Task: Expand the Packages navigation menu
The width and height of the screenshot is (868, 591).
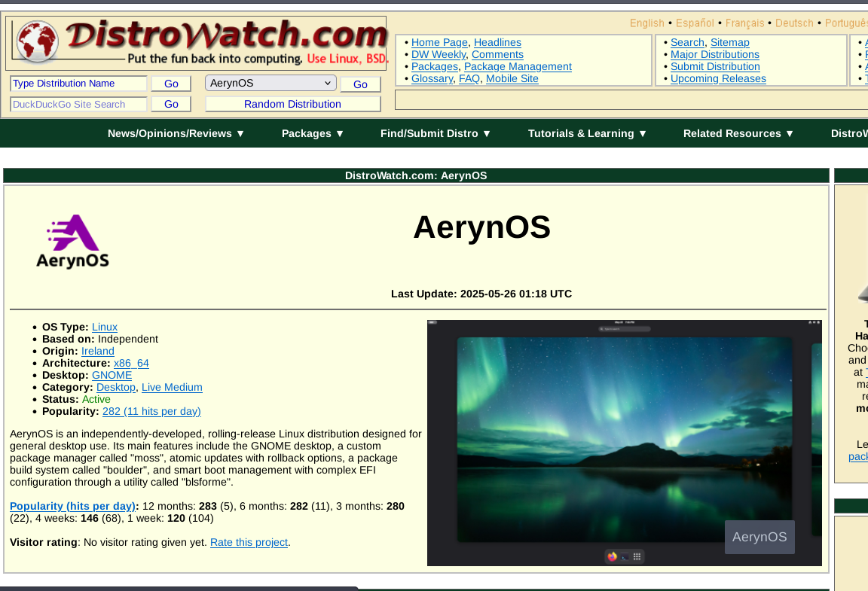Action: 313,133
